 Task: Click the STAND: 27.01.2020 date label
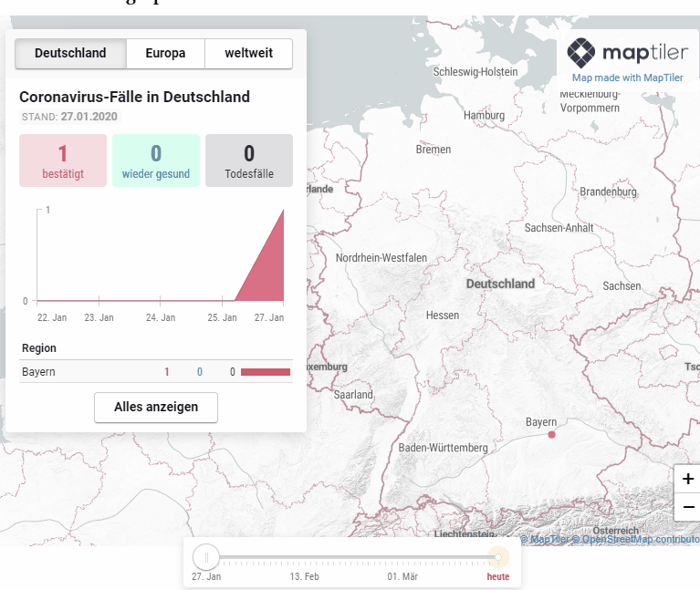point(69,117)
